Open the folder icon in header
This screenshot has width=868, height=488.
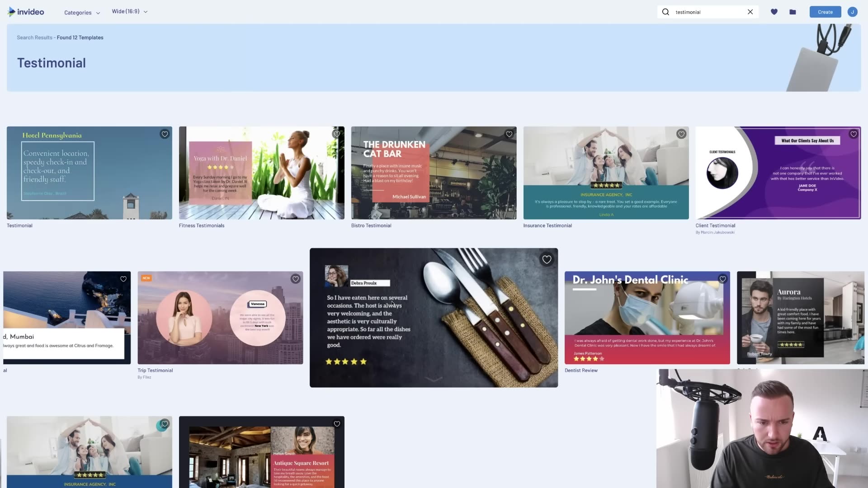pos(793,12)
